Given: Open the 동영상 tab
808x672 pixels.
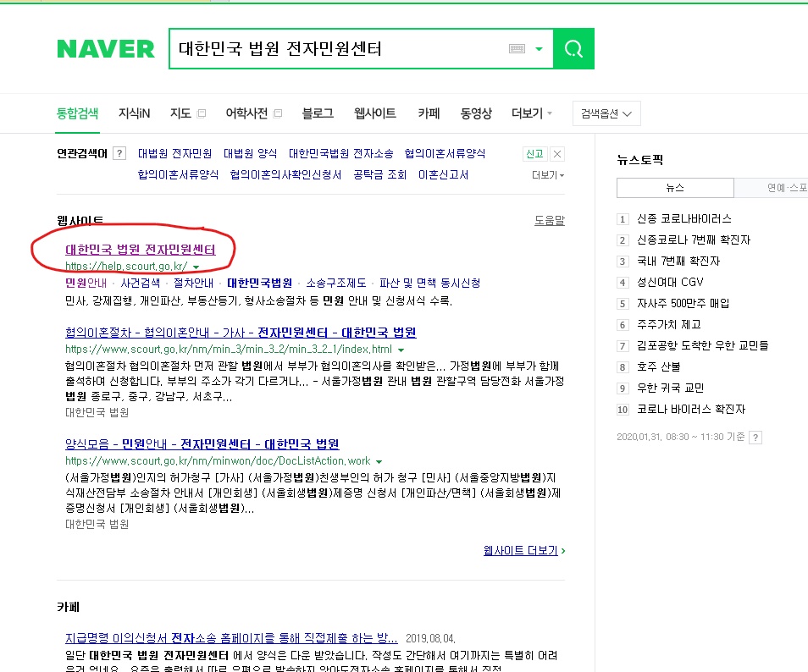Looking at the screenshot, I should pyautogui.click(x=476, y=113).
